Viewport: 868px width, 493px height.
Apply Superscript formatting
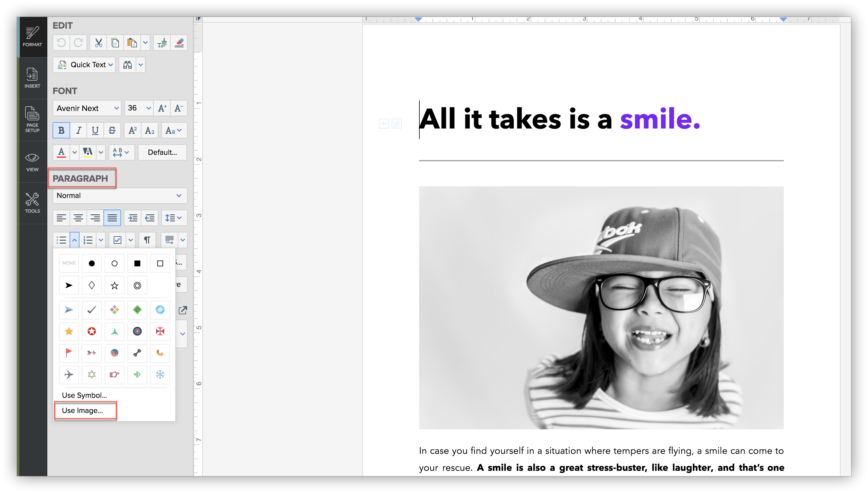coord(132,130)
